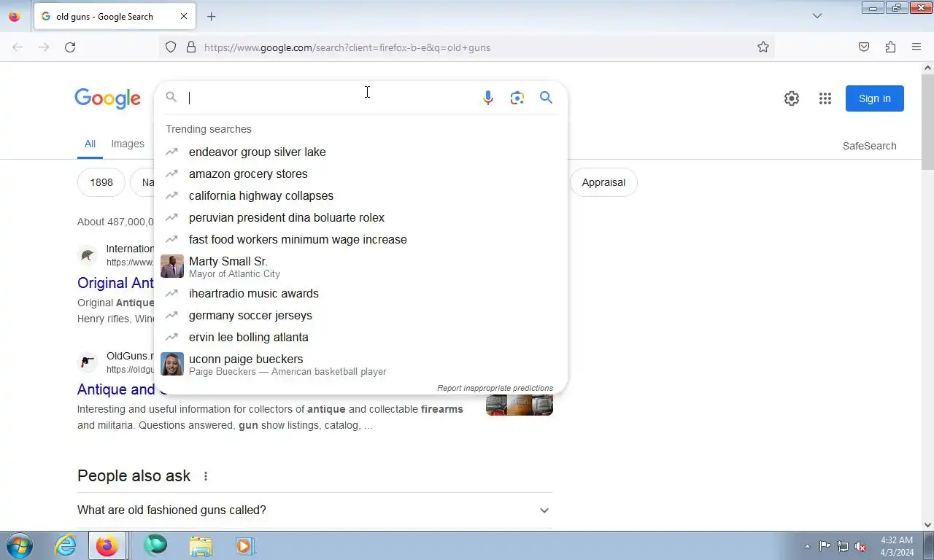The height and width of the screenshot is (560, 934).
Task: Reload the current page
Action: pyautogui.click(x=70, y=47)
